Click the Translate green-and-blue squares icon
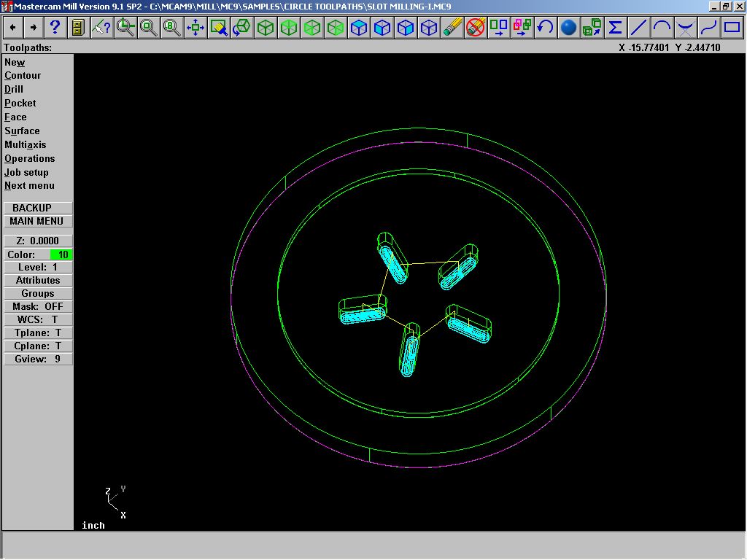Screen dimensions: 747x560 [x=499, y=28]
